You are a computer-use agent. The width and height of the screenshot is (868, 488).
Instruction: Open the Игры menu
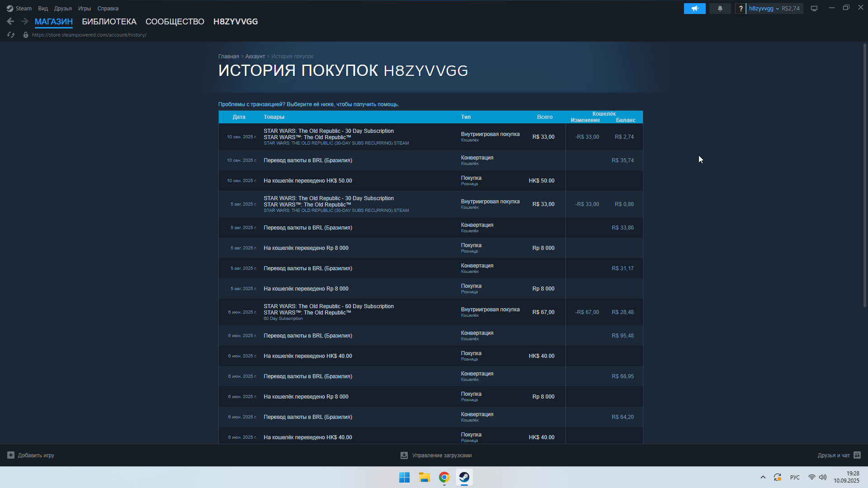[x=85, y=9]
